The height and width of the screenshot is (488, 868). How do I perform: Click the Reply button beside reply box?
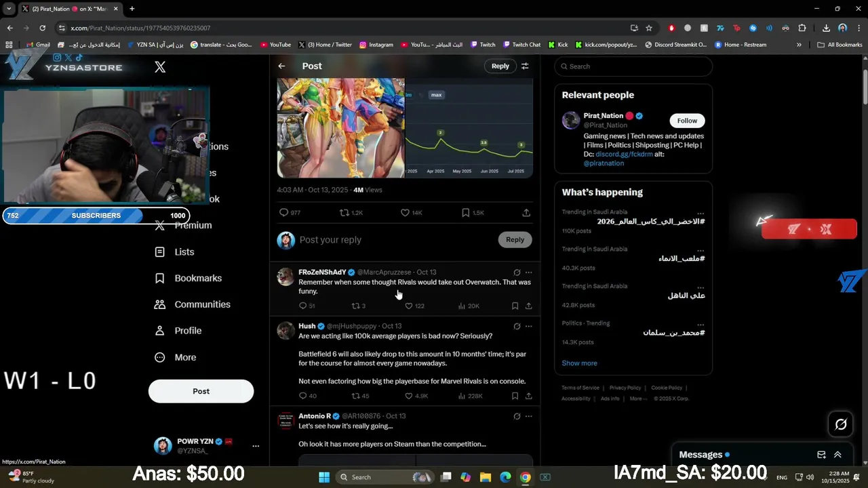click(515, 239)
